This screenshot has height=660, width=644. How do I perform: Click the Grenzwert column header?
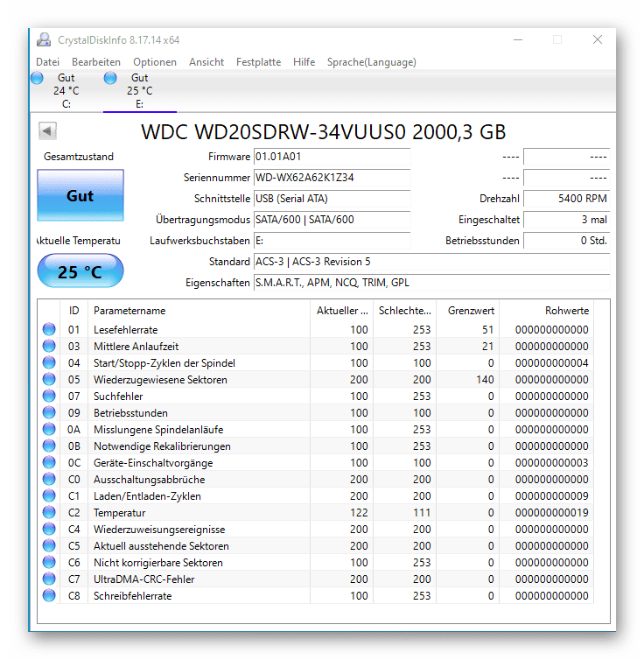click(468, 311)
